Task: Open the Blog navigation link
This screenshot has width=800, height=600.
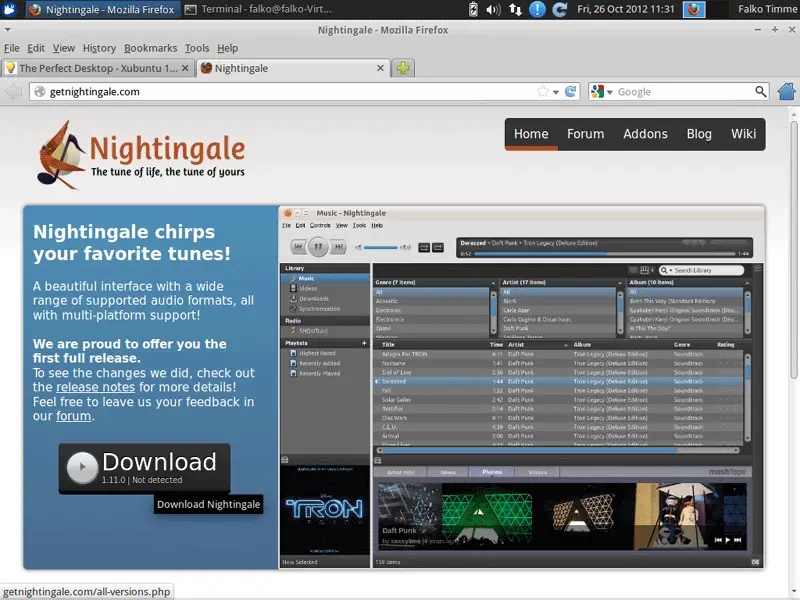Action: coord(699,134)
